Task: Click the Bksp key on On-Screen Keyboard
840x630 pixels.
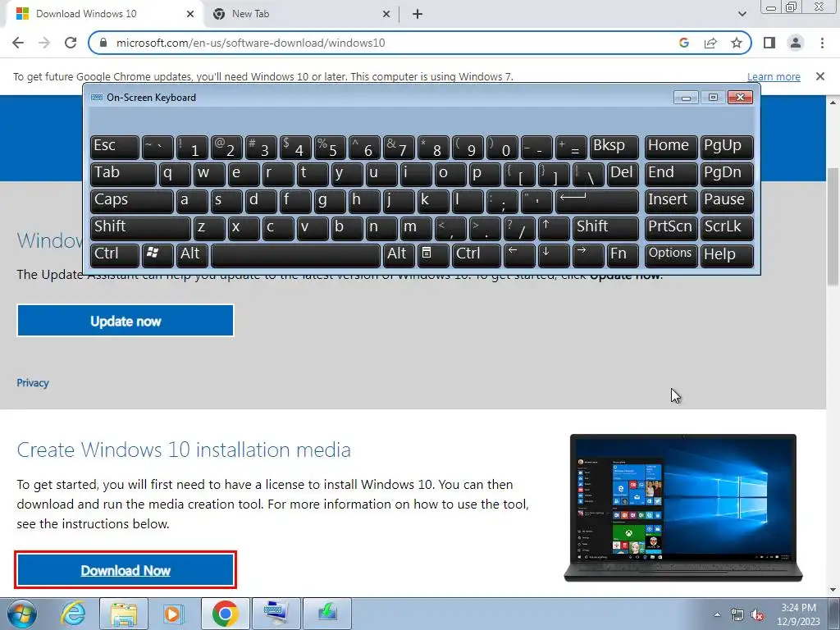Action: [614, 148]
